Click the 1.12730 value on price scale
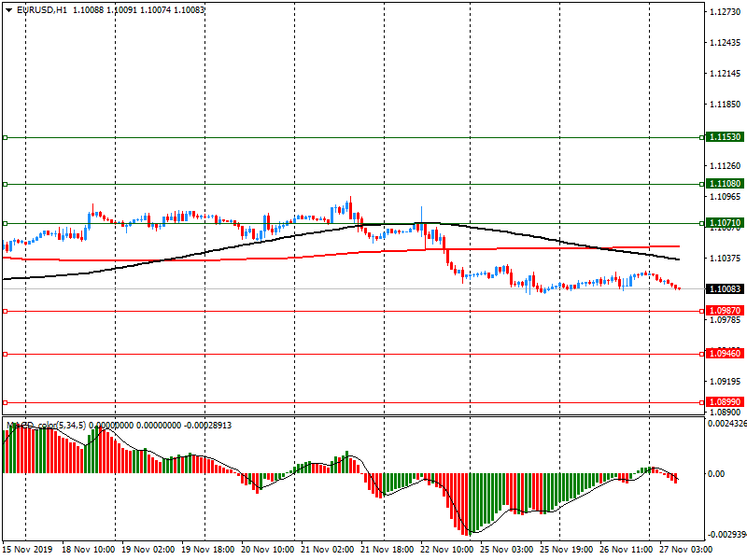The width and height of the screenshot is (747, 560). click(x=725, y=12)
